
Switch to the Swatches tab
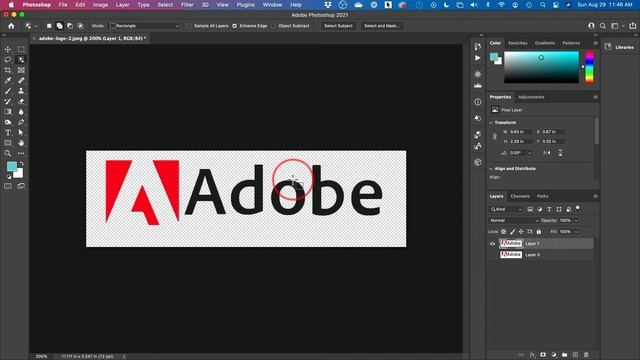coord(518,43)
